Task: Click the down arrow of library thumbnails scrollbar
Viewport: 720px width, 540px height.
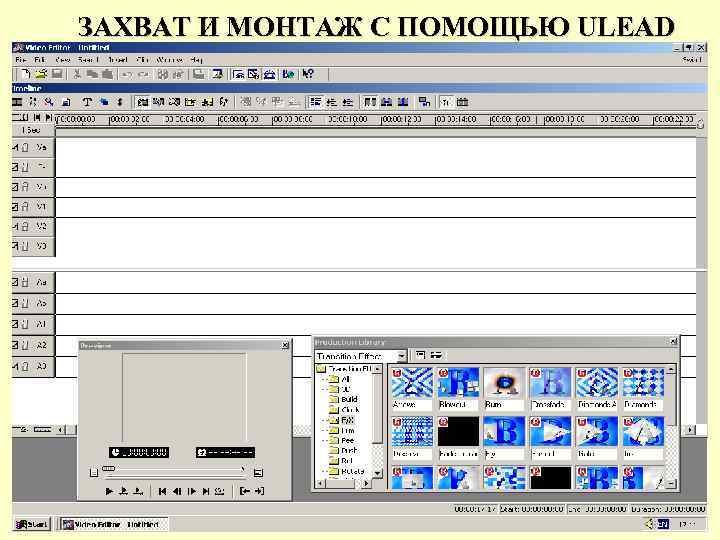Action: tap(671, 484)
